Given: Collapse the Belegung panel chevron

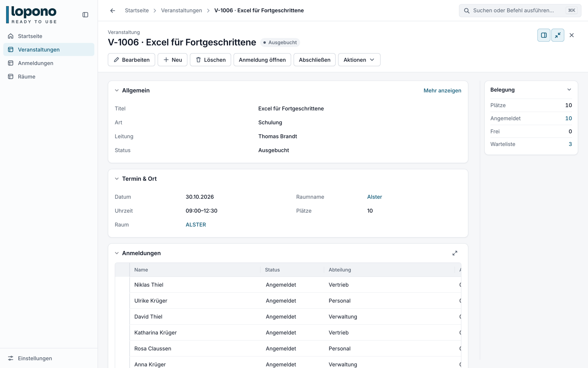Looking at the screenshot, I should (x=569, y=90).
